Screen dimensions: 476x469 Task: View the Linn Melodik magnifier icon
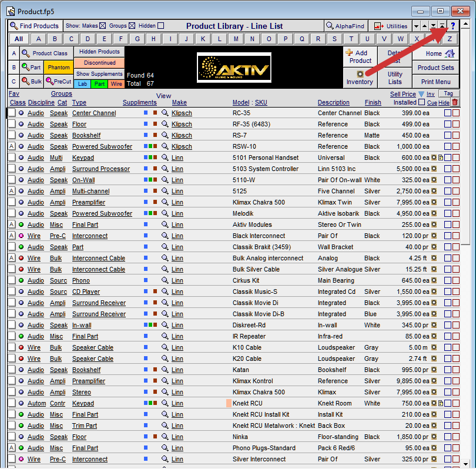pyautogui.click(x=165, y=213)
